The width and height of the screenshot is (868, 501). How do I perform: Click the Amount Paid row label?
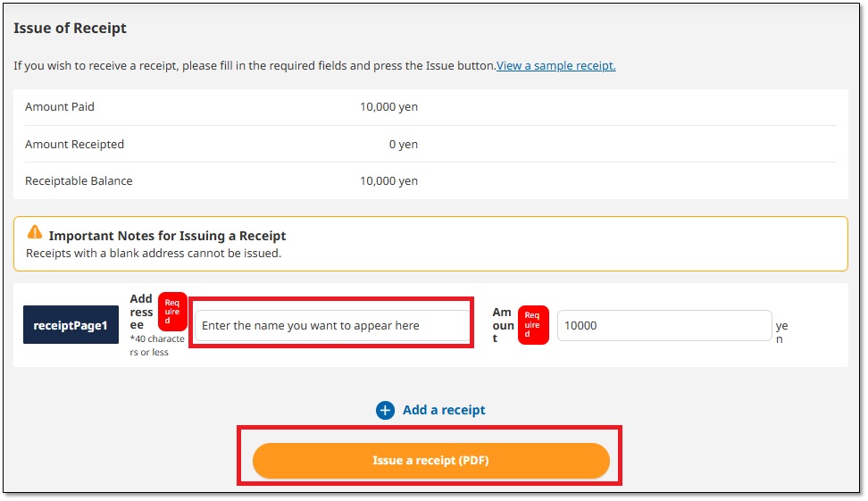(x=60, y=107)
